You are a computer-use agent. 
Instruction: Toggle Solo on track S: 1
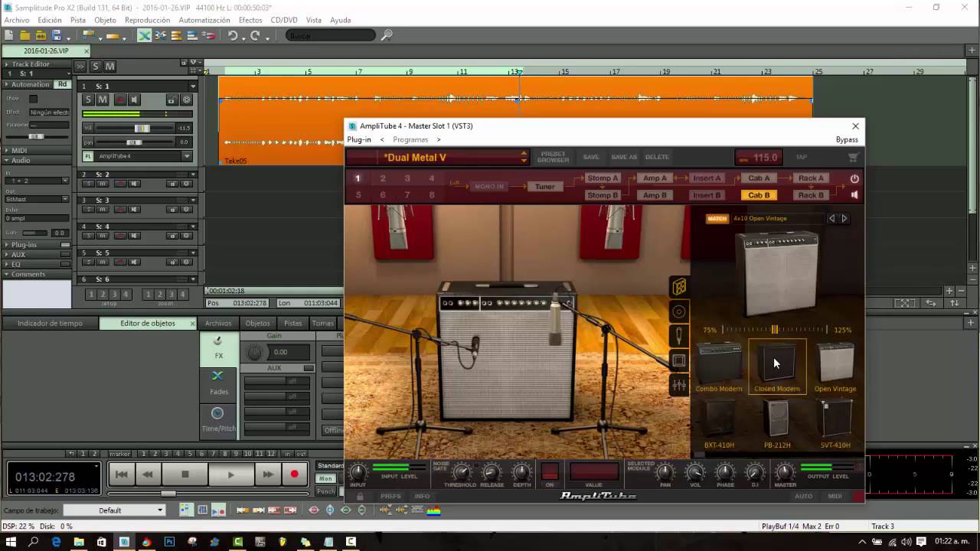pos(88,99)
